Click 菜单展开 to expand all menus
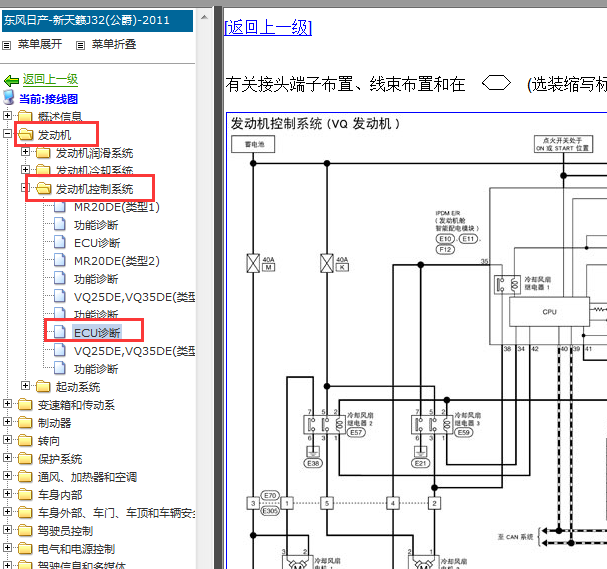The height and width of the screenshot is (569, 607). (40, 44)
